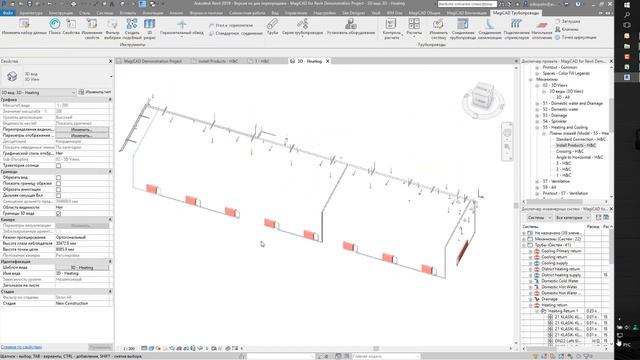Switch to the MagiCAD Общее ribbon tab
Image resolution: width=640 pixels, height=360 pixels.
424,13
